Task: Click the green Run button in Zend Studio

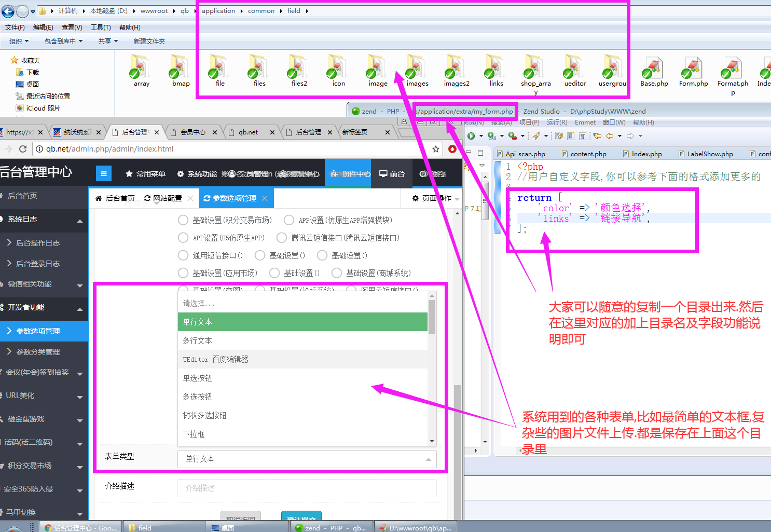Action: 471,136
